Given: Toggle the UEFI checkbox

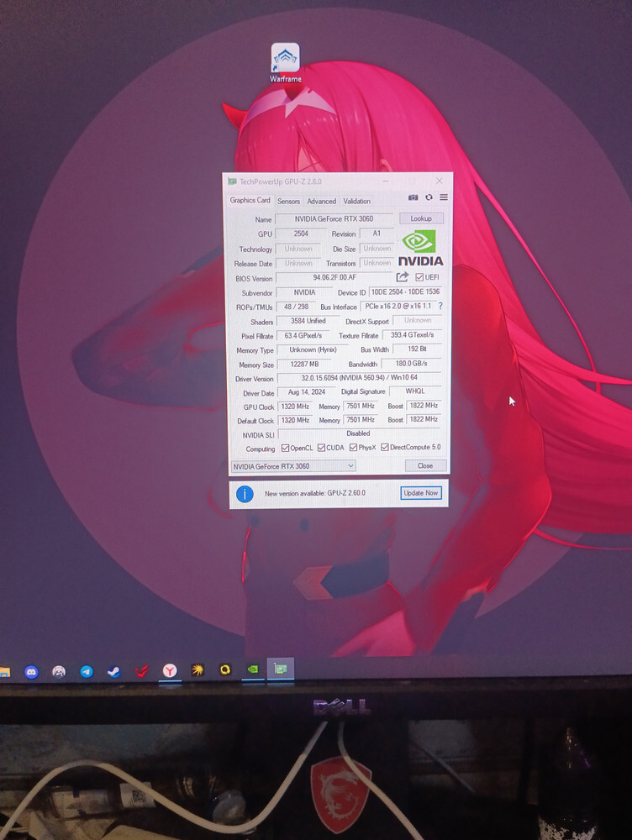Looking at the screenshot, I should 420,277.
